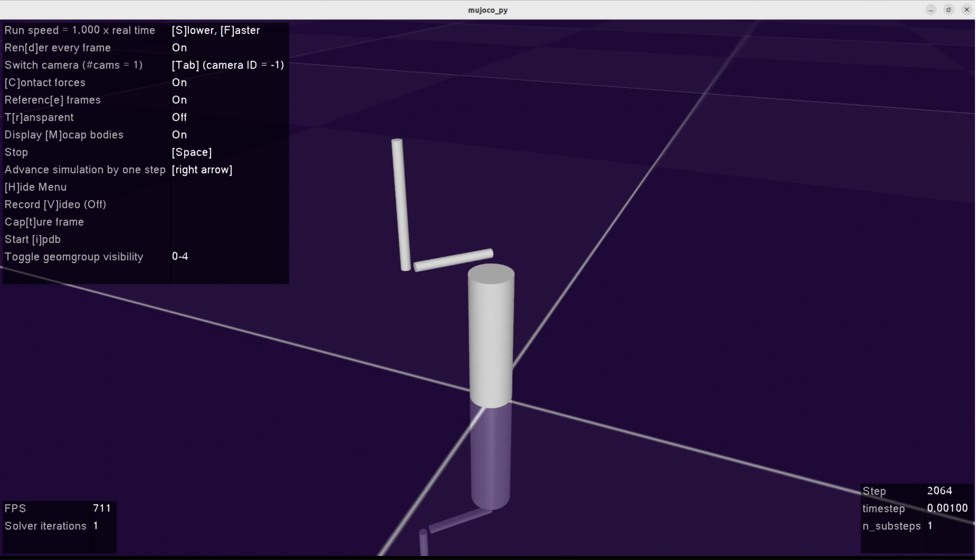Click the mujoco_py window title
976x560 pixels.
coord(487,10)
